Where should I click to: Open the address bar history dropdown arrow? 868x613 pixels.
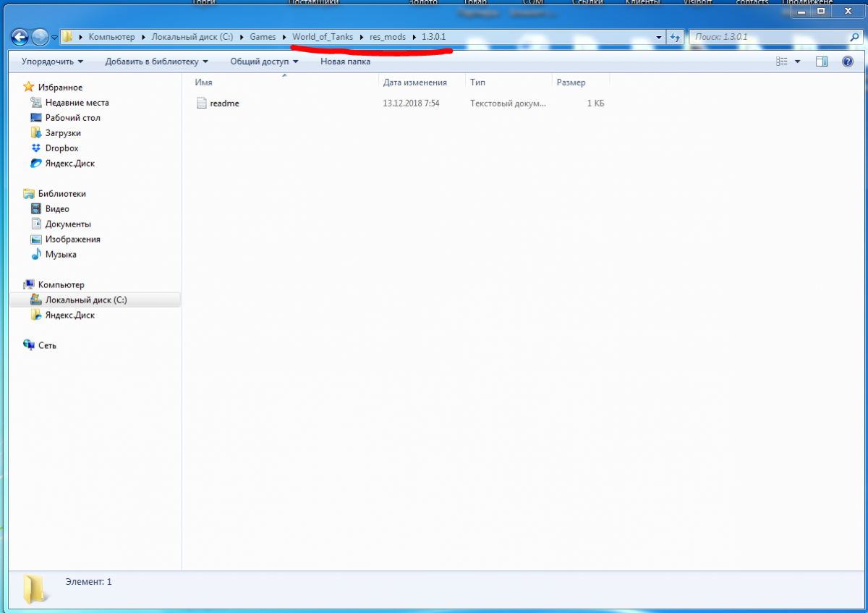(659, 37)
